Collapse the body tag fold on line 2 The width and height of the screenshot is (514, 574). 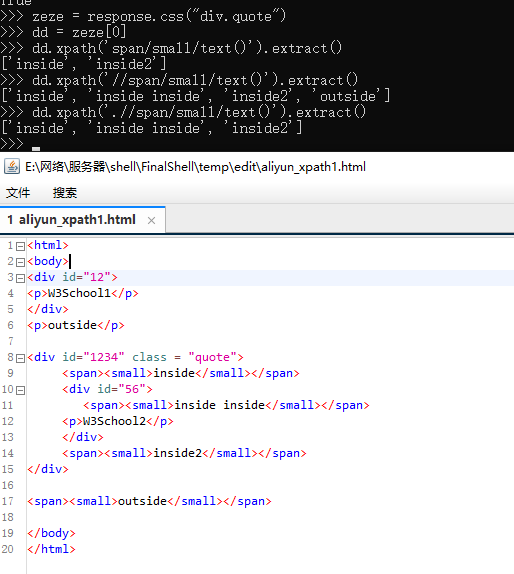21,262
